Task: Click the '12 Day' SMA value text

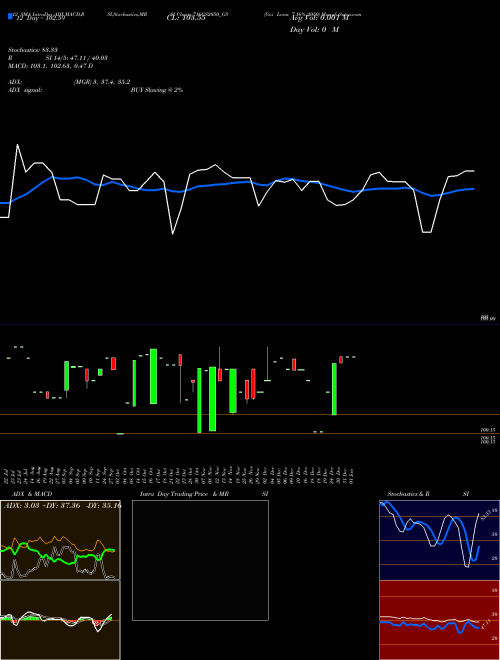Action: point(39,18)
